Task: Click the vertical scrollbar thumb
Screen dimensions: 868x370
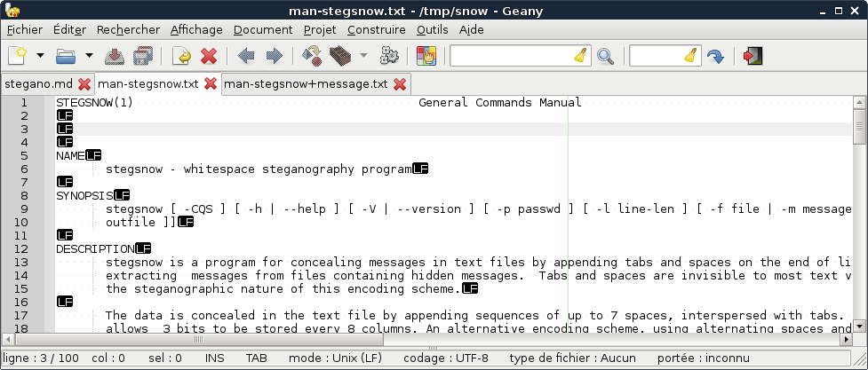Action: [x=859, y=127]
